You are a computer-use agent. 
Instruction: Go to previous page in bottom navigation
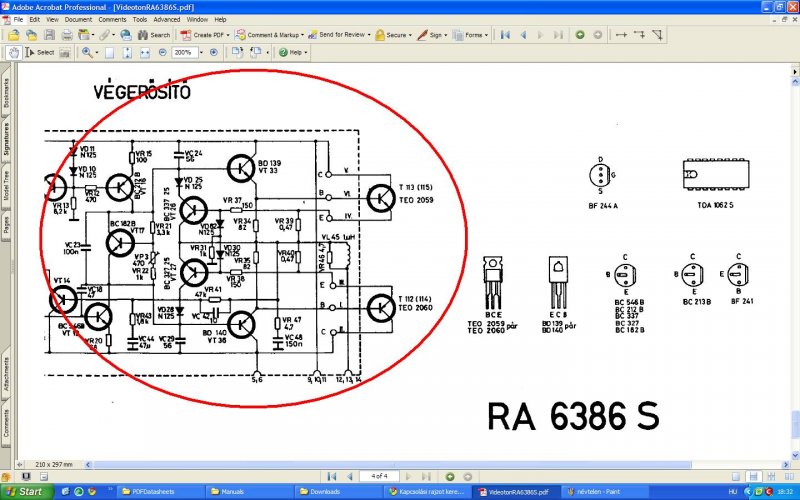pos(349,477)
